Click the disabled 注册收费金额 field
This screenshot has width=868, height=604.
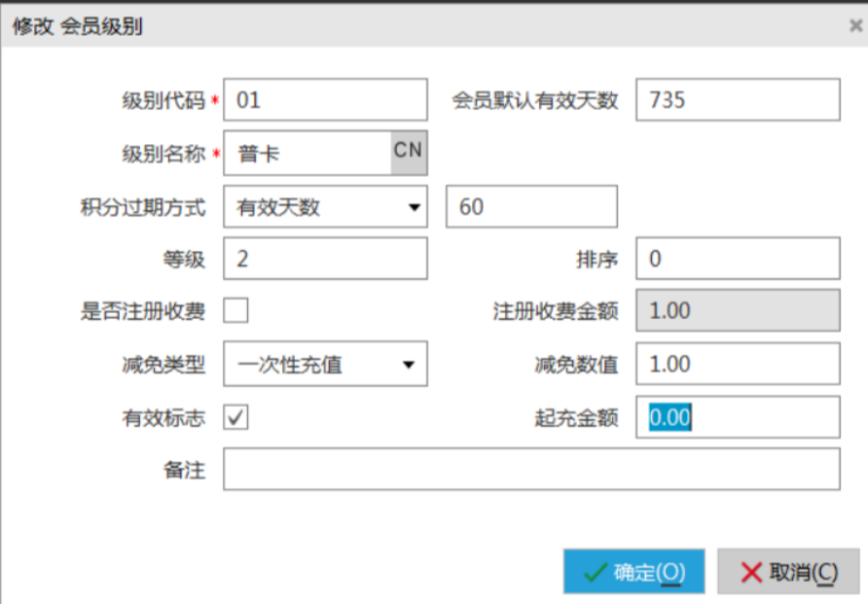pos(737,311)
